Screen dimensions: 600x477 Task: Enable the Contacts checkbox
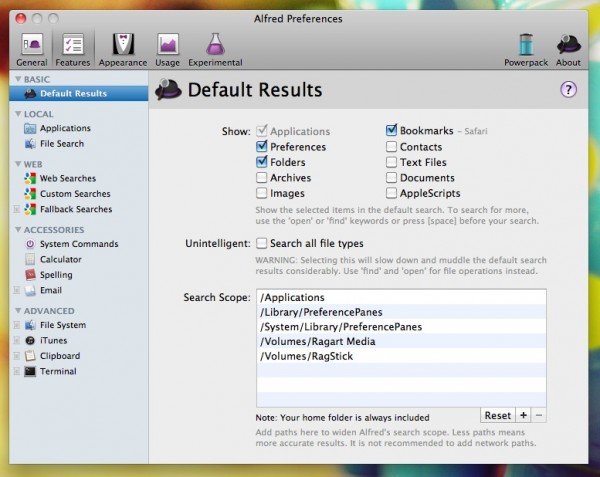[x=391, y=147]
